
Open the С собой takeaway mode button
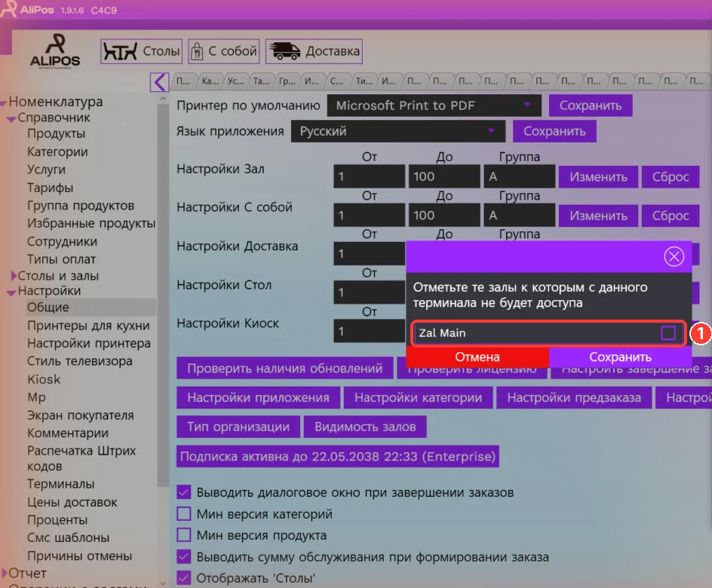[224, 51]
